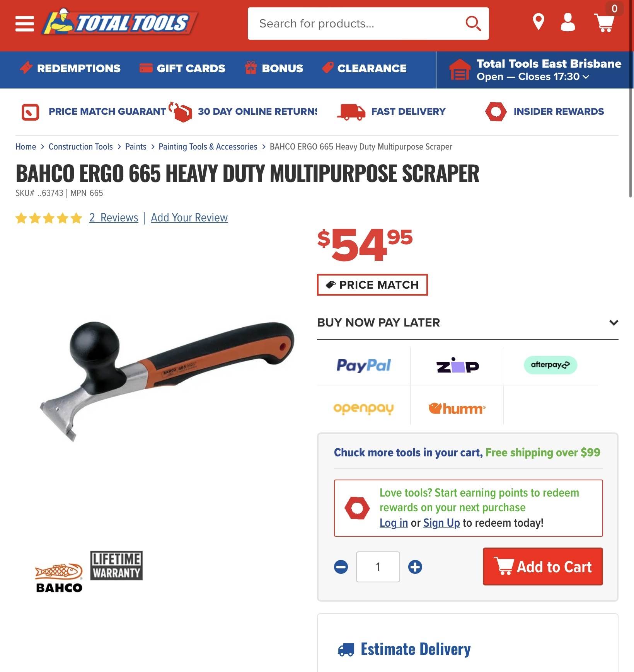Open the Clearance menu item

click(x=364, y=68)
